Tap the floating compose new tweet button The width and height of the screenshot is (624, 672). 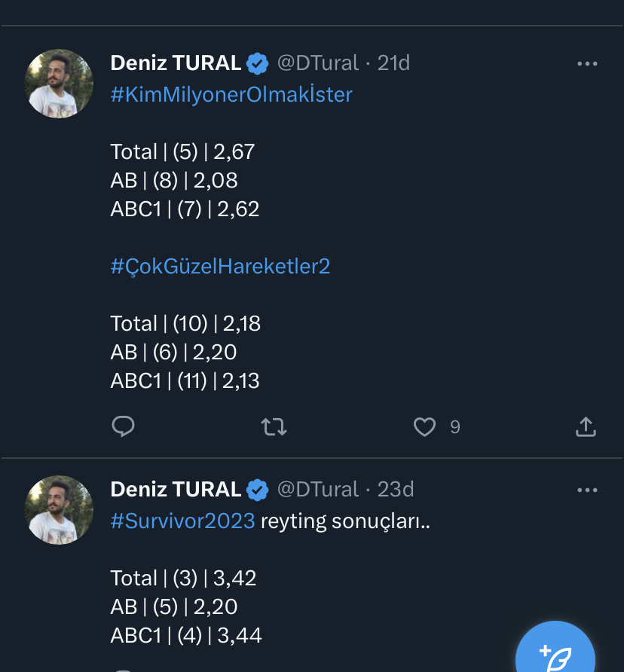coord(557,653)
